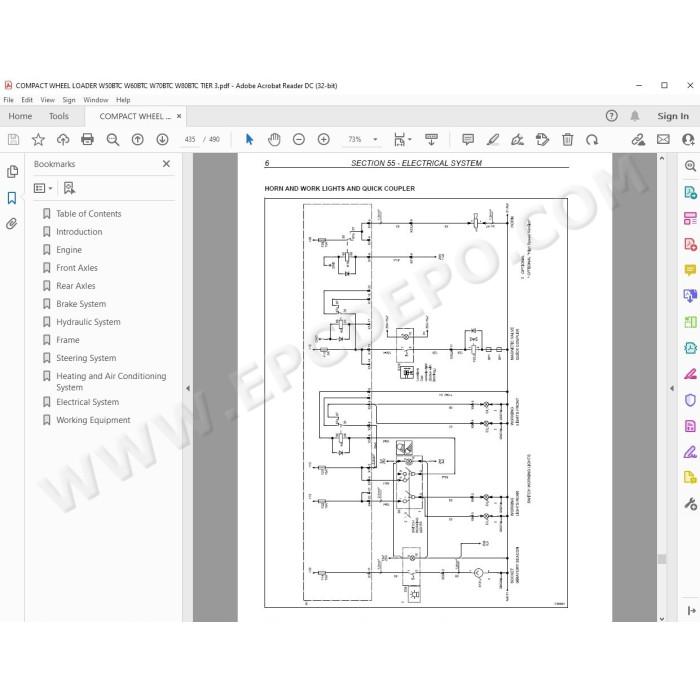This screenshot has width=700, height=700.
Task: Upload file to cloud icon
Action: pyautogui.click(x=63, y=140)
